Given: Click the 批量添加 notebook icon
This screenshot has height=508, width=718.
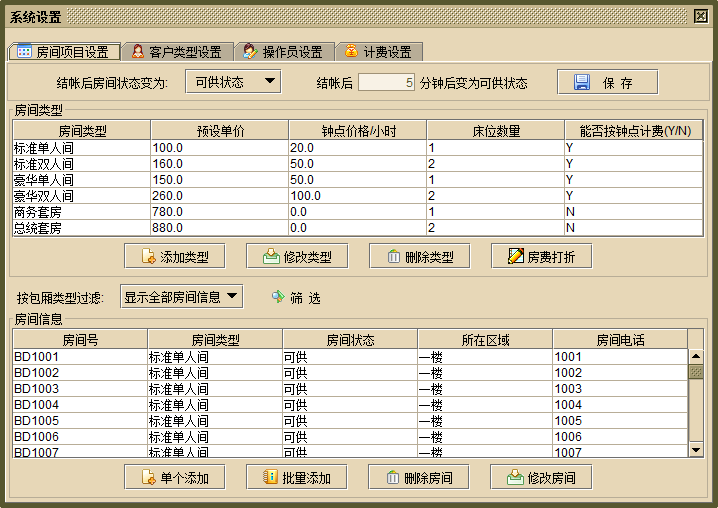Looking at the screenshot, I should tap(271, 477).
